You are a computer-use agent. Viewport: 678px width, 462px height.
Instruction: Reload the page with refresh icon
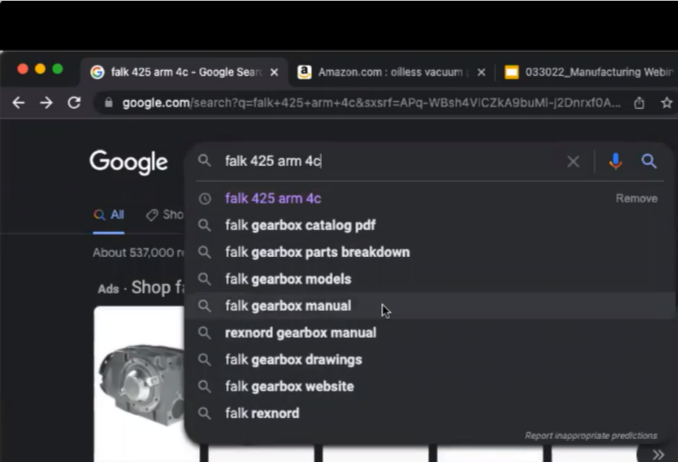tap(74, 103)
